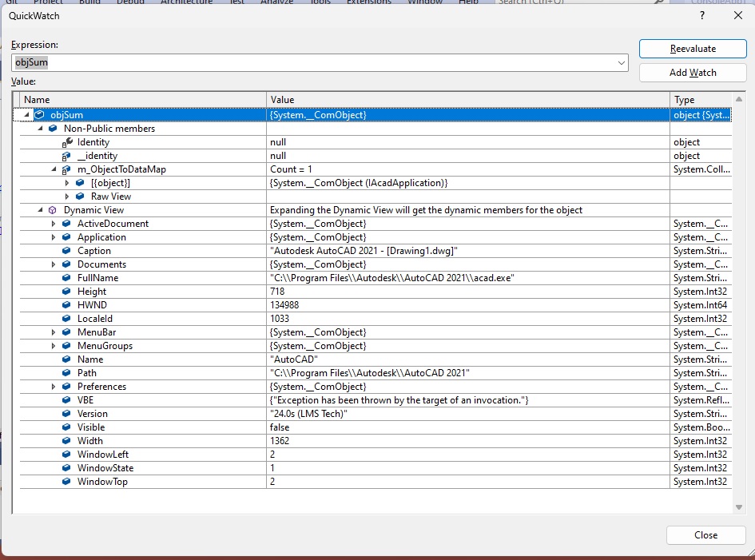Image resolution: width=755 pixels, height=560 pixels.
Task: Click the purple Dynamic View icon
Action: click(x=53, y=210)
